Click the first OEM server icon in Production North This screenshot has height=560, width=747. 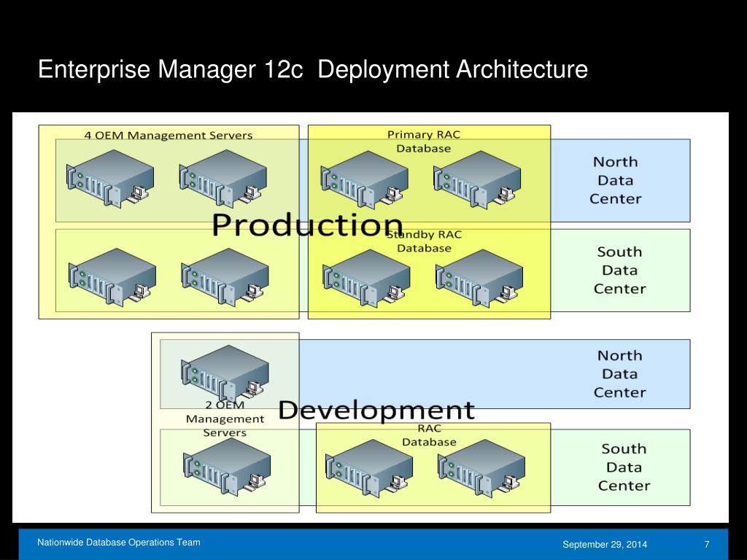point(110,179)
